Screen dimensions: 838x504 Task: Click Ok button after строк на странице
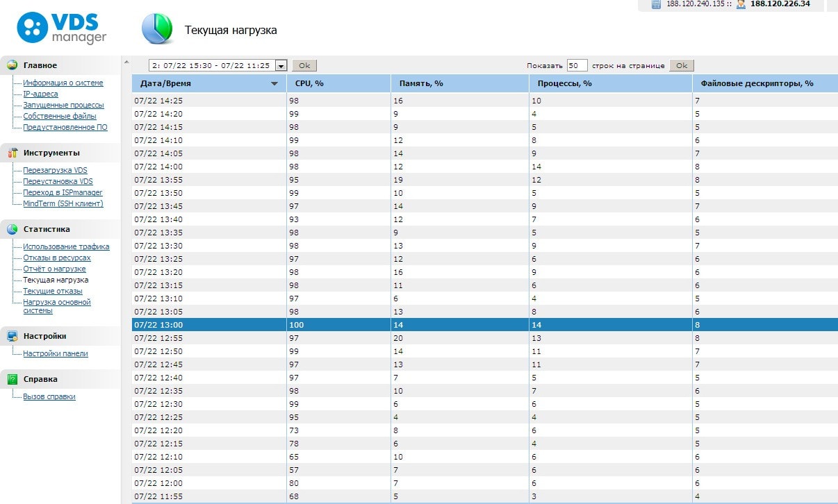[682, 65]
